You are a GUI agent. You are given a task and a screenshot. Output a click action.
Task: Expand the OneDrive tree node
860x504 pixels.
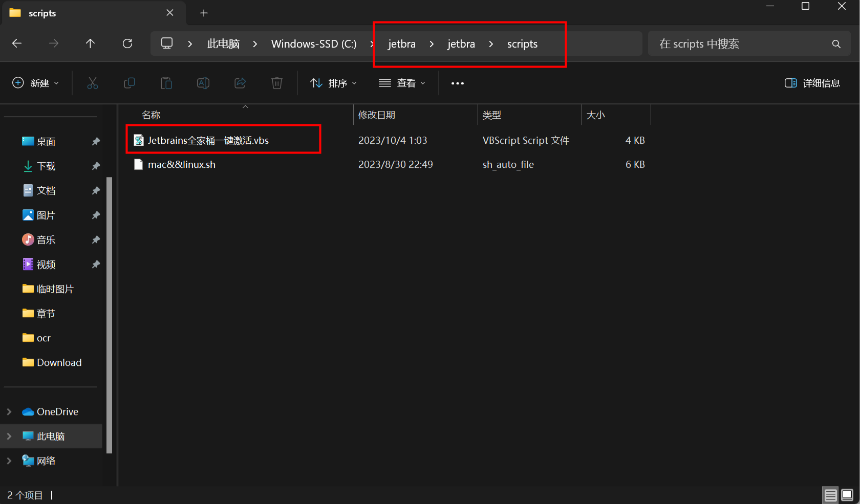coord(9,411)
